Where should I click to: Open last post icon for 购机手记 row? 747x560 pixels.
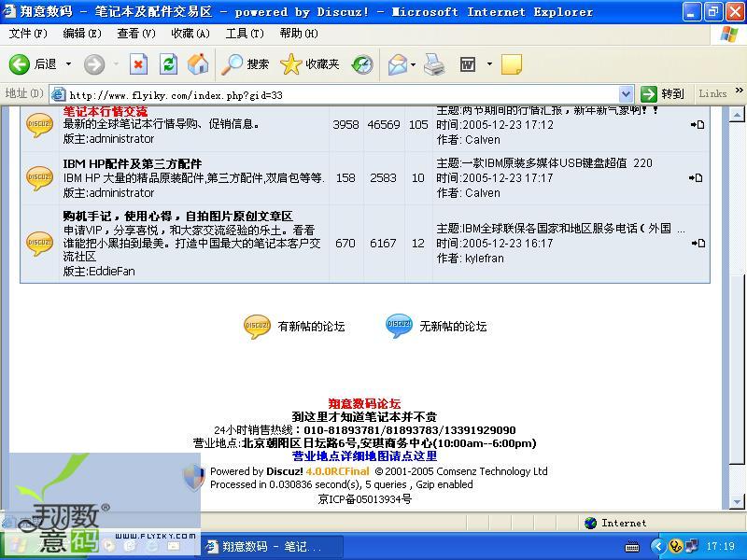(698, 244)
